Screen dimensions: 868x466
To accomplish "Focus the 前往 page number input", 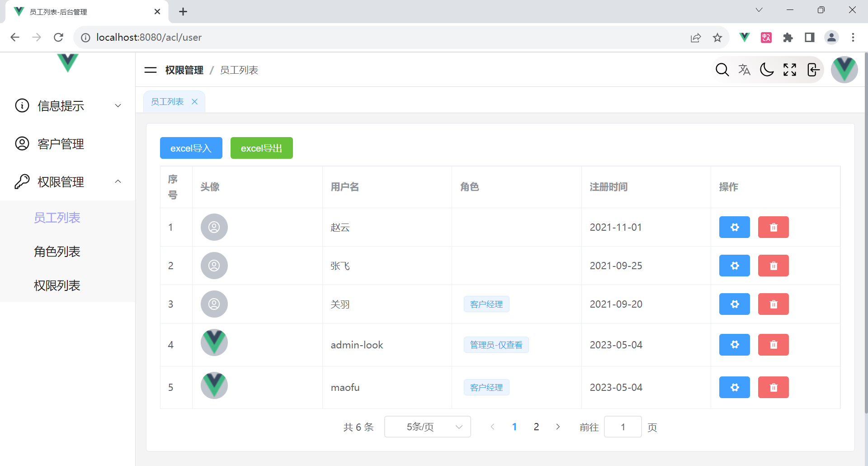I will [623, 427].
